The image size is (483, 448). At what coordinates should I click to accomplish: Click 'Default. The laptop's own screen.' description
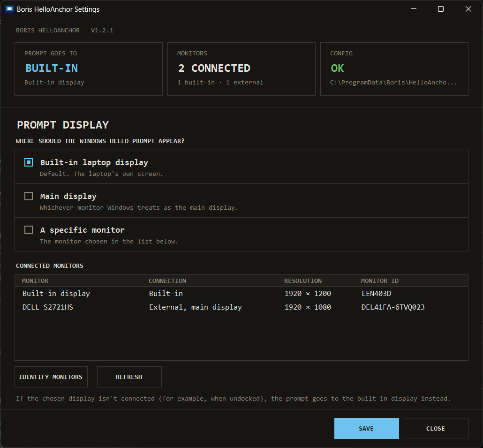(x=101, y=174)
